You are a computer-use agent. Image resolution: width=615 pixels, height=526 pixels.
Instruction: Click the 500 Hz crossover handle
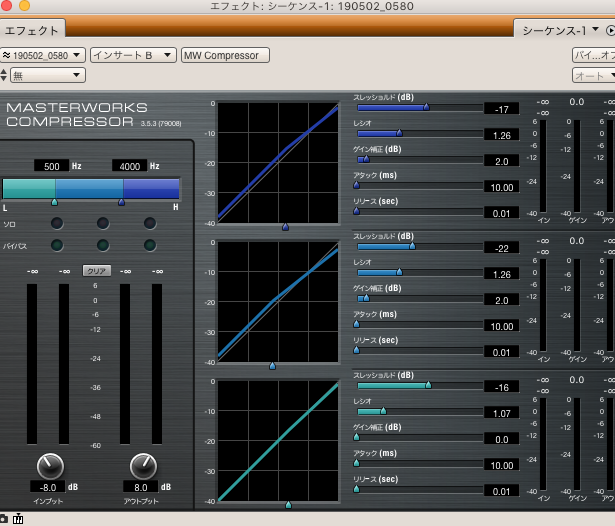tap(55, 202)
